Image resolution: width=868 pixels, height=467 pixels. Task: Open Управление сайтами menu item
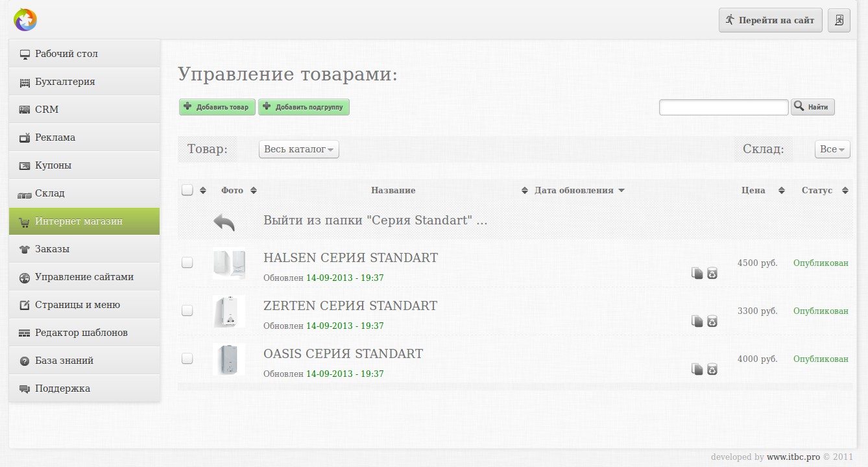tap(84, 277)
